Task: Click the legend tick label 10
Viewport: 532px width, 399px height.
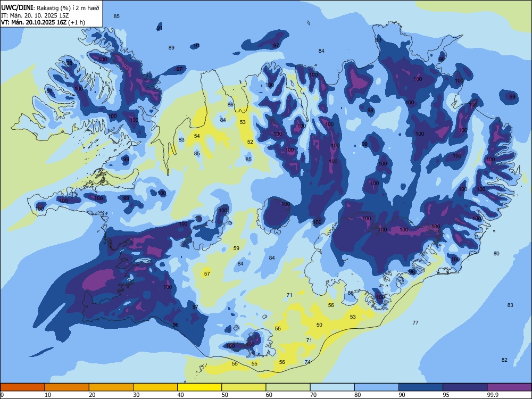Action: pyautogui.click(x=48, y=395)
